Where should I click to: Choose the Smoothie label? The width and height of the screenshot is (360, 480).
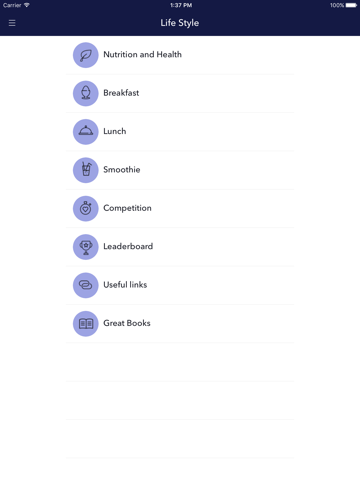click(x=122, y=170)
